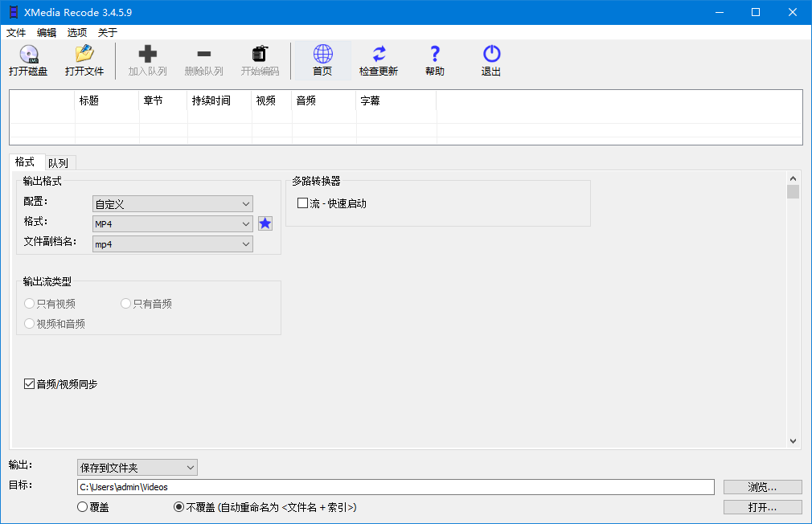
Task: Open the 文件副档名 dropdown showing mp4
Action: pos(172,244)
